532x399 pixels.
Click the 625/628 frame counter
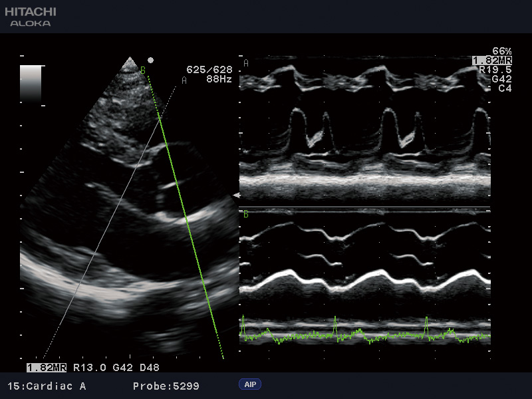pyautogui.click(x=209, y=69)
